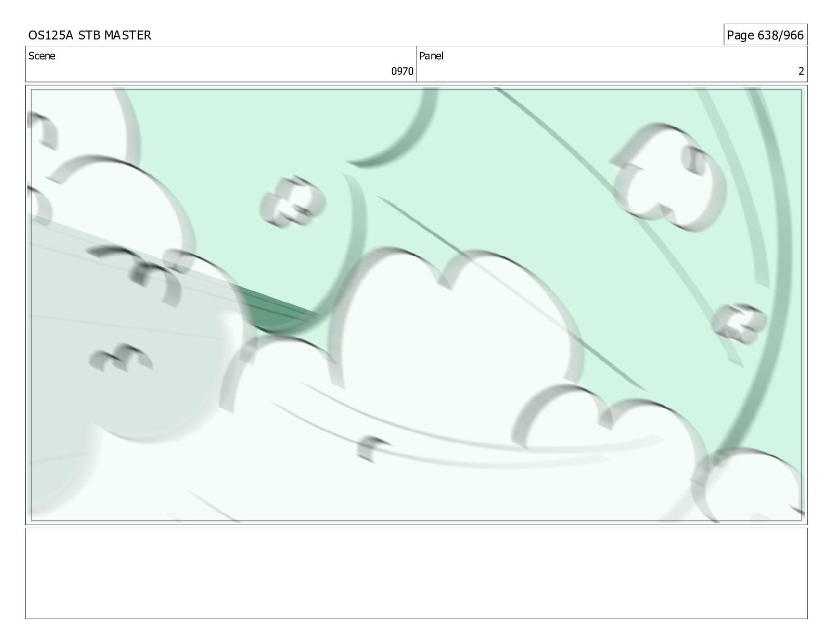
Task: Click scene number 0970
Action: 402,72
